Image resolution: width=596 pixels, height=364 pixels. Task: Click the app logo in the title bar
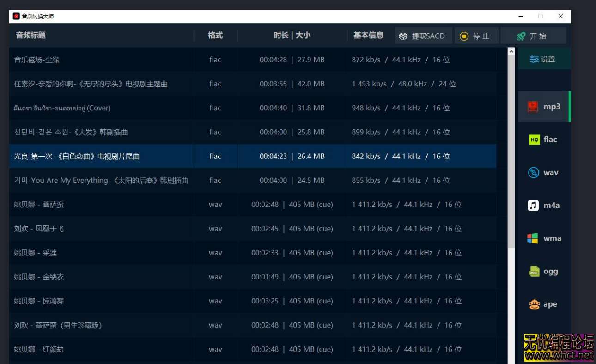point(16,16)
